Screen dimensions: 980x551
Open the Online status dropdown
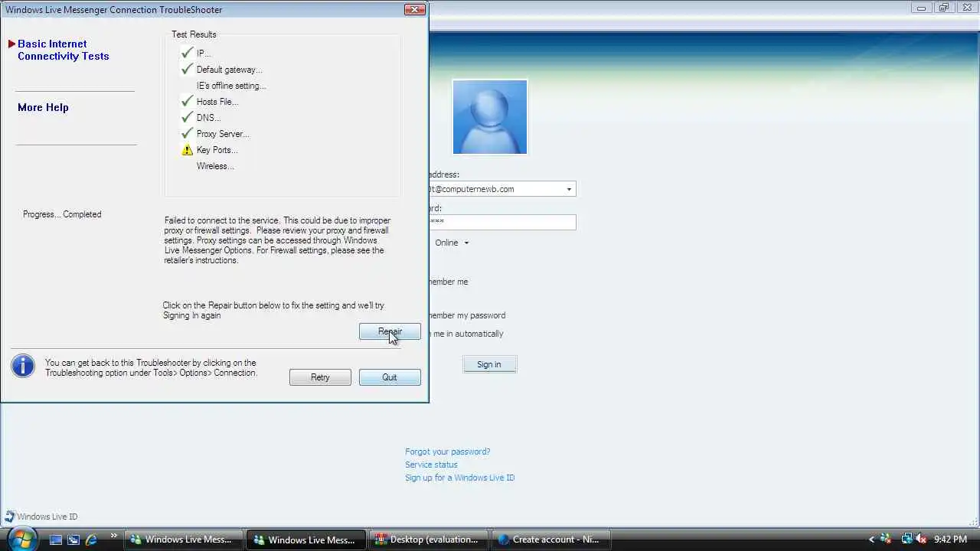click(452, 243)
